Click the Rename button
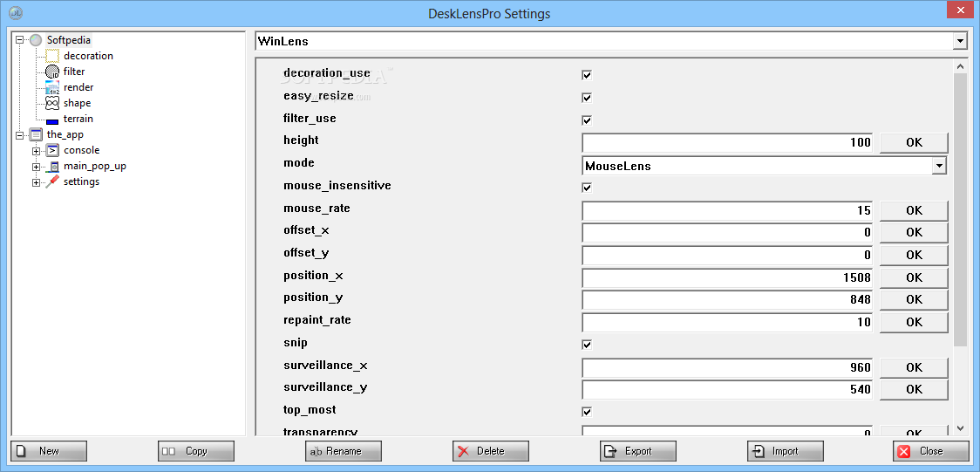980x472 pixels. click(x=344, y=451)
